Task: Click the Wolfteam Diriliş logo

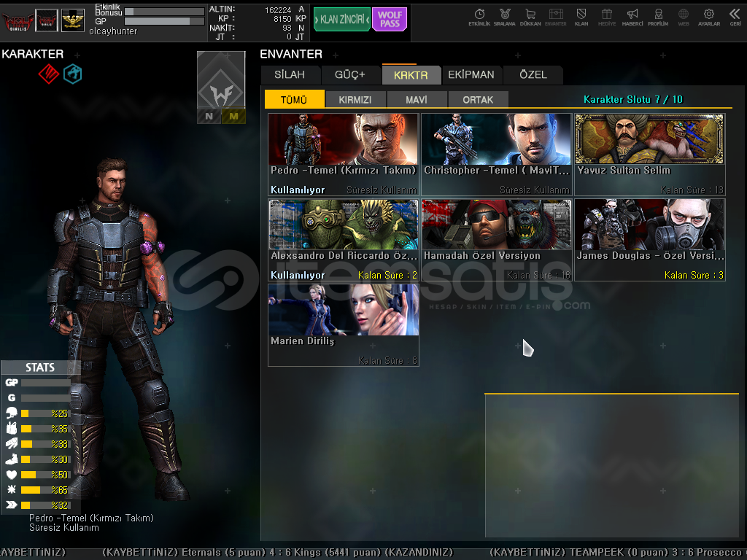Action: 18,21
